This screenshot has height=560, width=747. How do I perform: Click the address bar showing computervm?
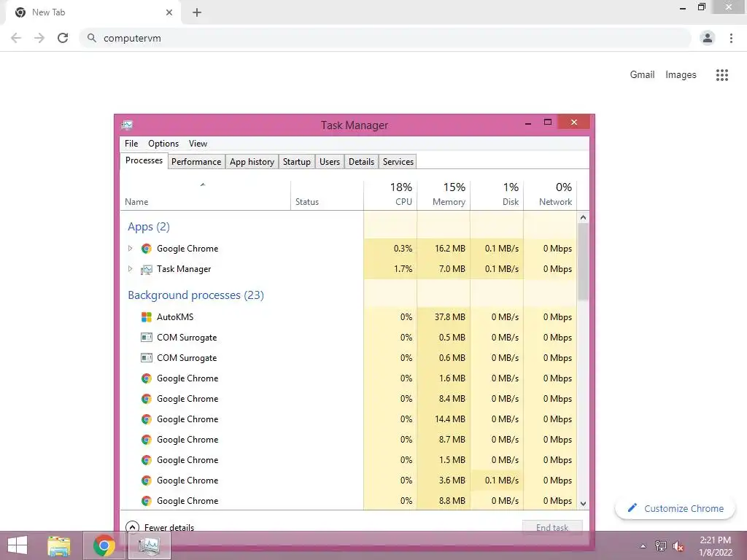[x=386, y=38]
